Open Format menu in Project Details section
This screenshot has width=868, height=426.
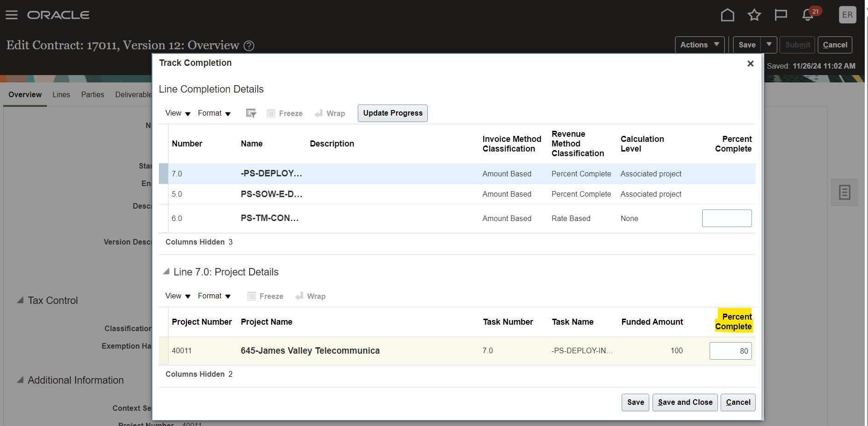click(214, 296)
